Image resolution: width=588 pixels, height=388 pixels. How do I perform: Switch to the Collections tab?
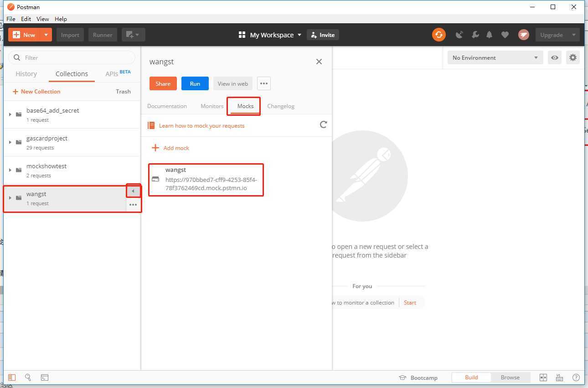pyautogui.click(x=72, y=74)
